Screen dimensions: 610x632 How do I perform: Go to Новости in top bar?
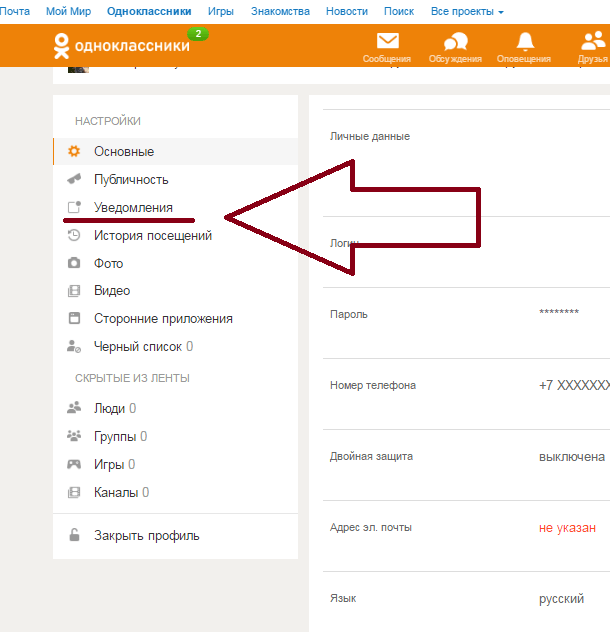347,11
